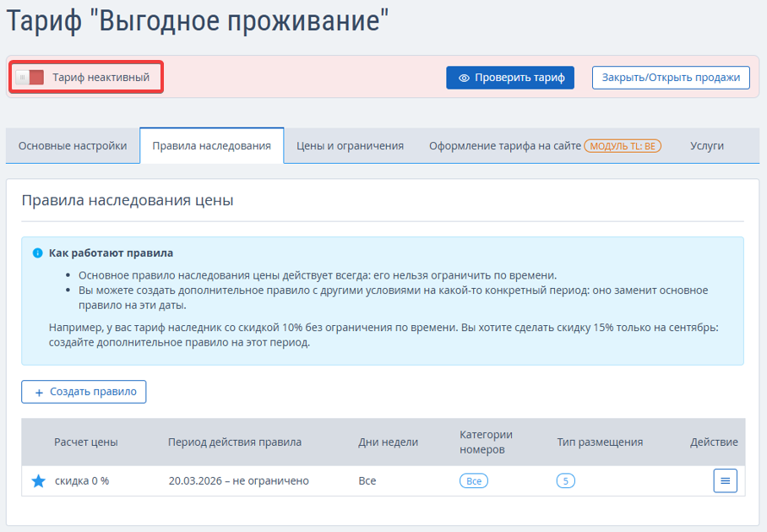
Task: Click the page title 'Тариф "Выгодное проживание"'
Action: (x=198, y=20)
